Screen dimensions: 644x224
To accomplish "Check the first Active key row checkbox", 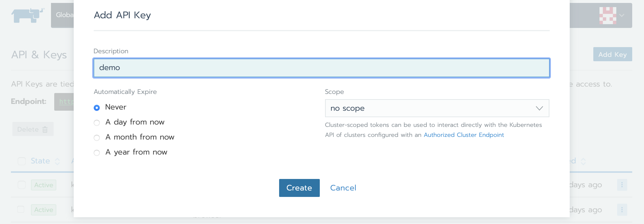I will [x=22, y=185].
